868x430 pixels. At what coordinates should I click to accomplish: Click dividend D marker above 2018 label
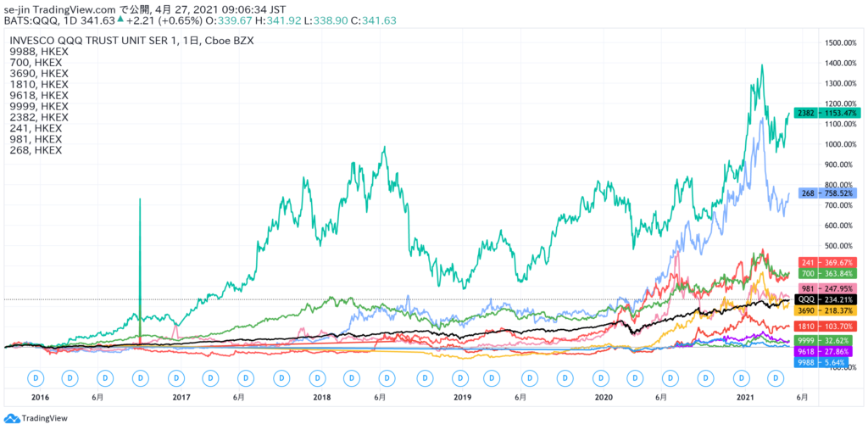click(x=317, y=378)
